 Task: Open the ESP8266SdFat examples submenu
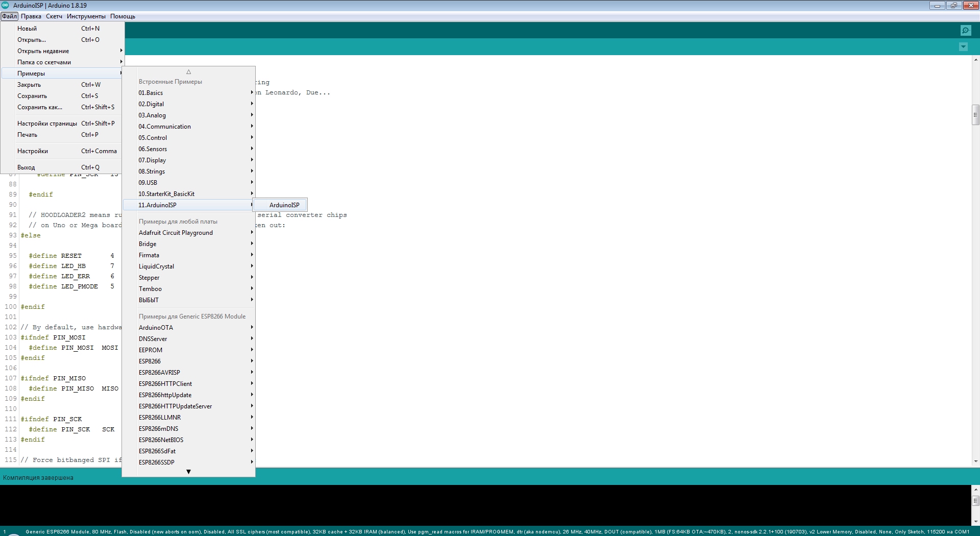[189, 451]
